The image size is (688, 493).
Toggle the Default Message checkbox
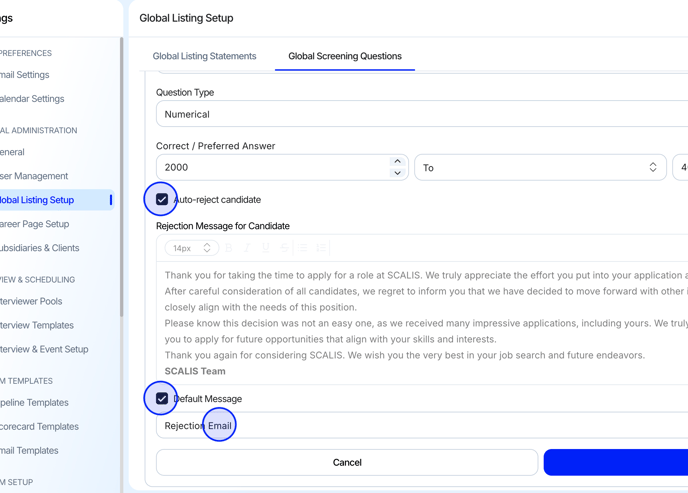(162, 399)
